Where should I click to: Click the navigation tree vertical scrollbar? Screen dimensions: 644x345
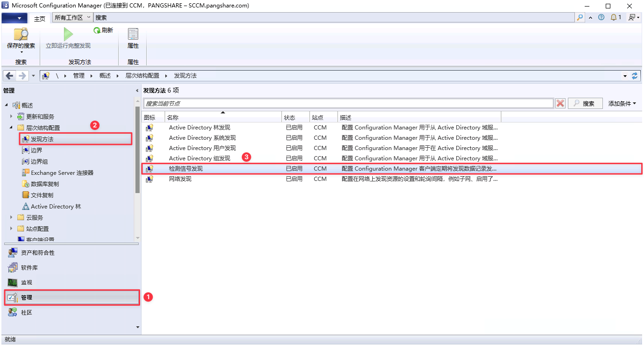point(137,150)
